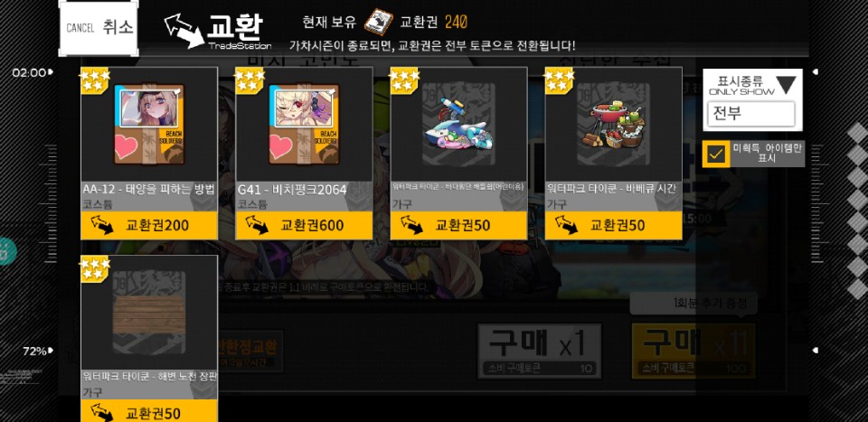Select the G41 비치핑크2064 costume image
The height and width of the screenshot is (422, 868).
(304, 125)
